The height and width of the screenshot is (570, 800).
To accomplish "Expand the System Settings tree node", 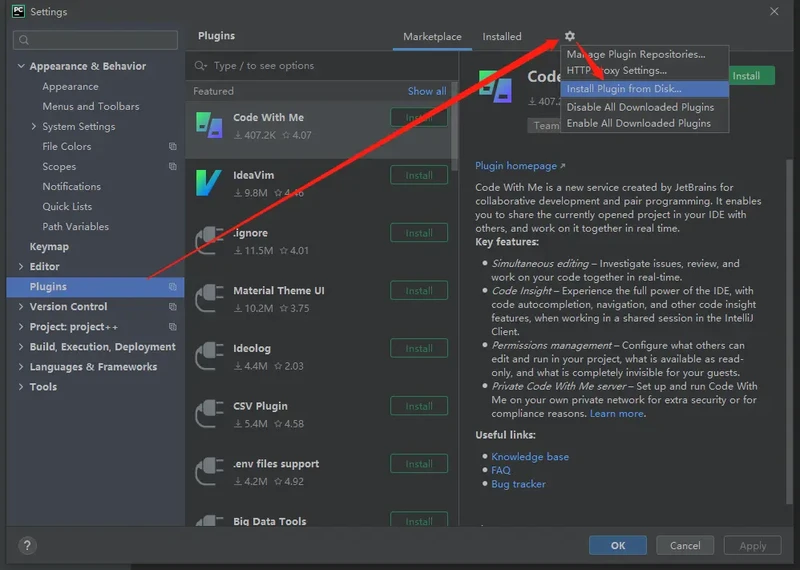I will [34, 127].
